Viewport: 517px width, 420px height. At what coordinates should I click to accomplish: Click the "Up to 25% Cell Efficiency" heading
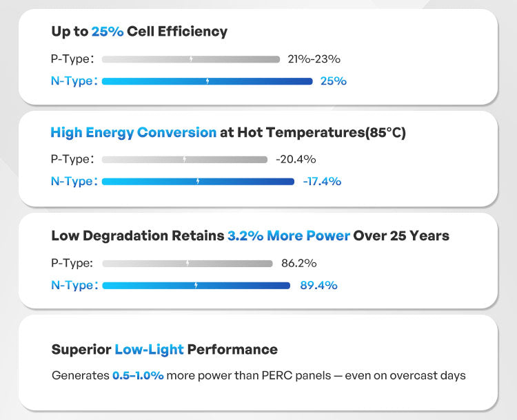[139, 32]
